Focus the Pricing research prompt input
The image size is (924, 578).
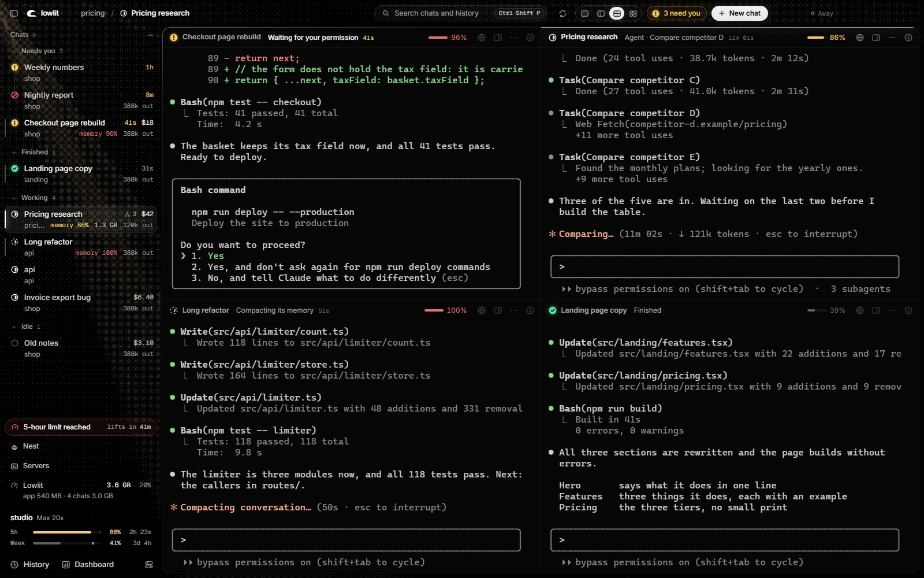coord(725,266)
